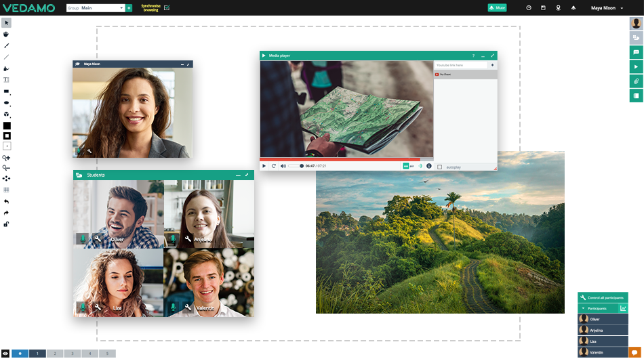Open Valentin's wrench settings in Students window

pos(188,306)
